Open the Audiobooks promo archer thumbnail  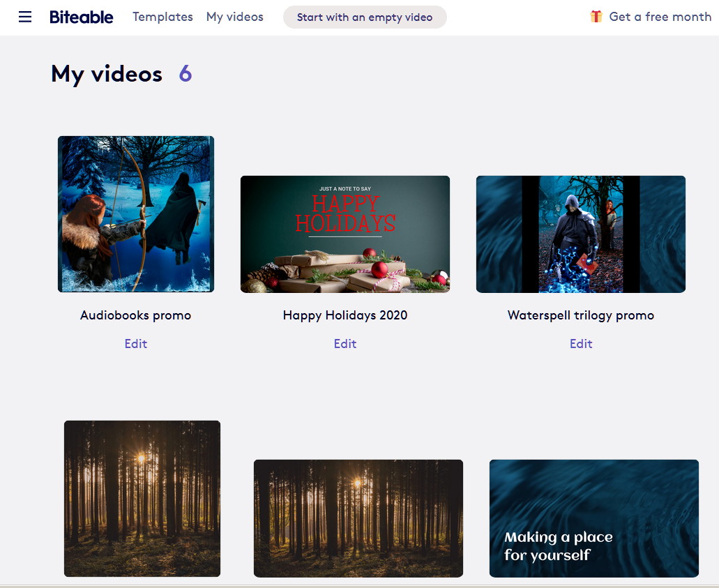click(x=136, y=214)
